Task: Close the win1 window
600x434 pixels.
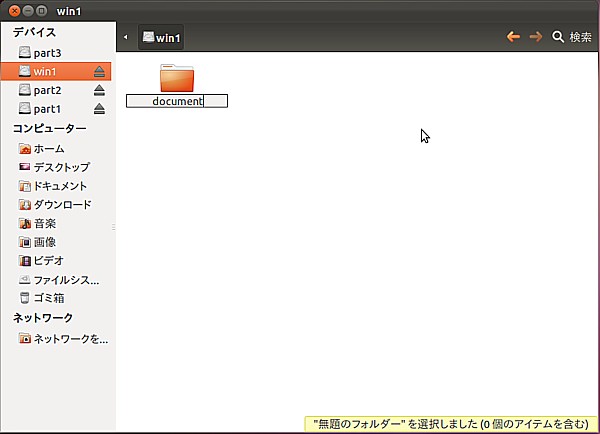Action: (x=14, y=11)
